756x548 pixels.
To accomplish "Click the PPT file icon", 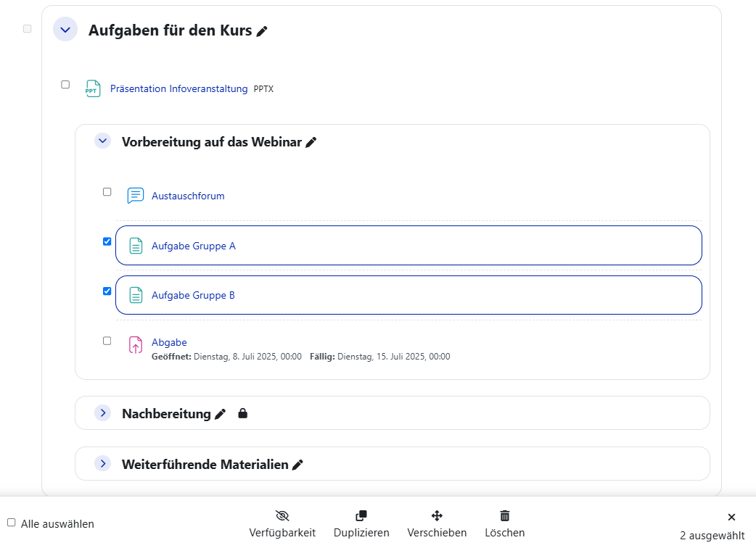I will (x=93, y=88).
